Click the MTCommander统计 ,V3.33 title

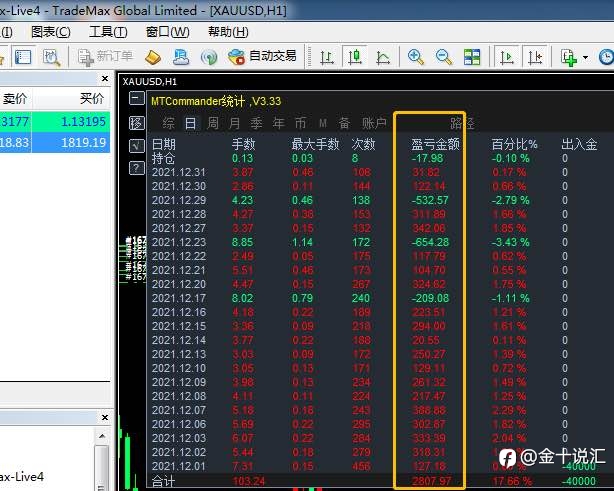[x=216, y=101]
